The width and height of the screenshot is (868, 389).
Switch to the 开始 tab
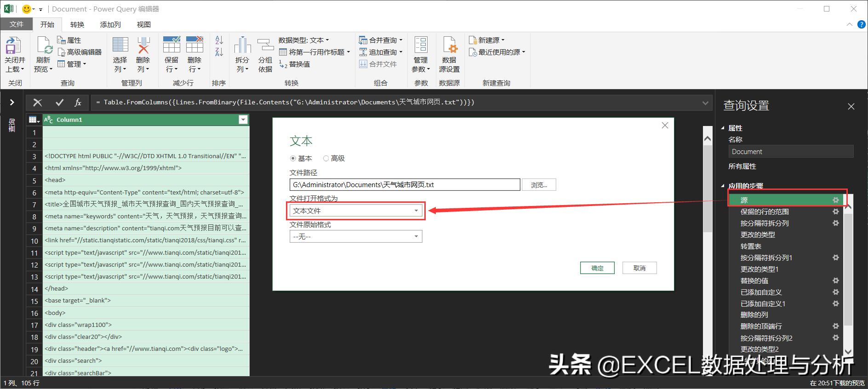(x=47, y=24)
